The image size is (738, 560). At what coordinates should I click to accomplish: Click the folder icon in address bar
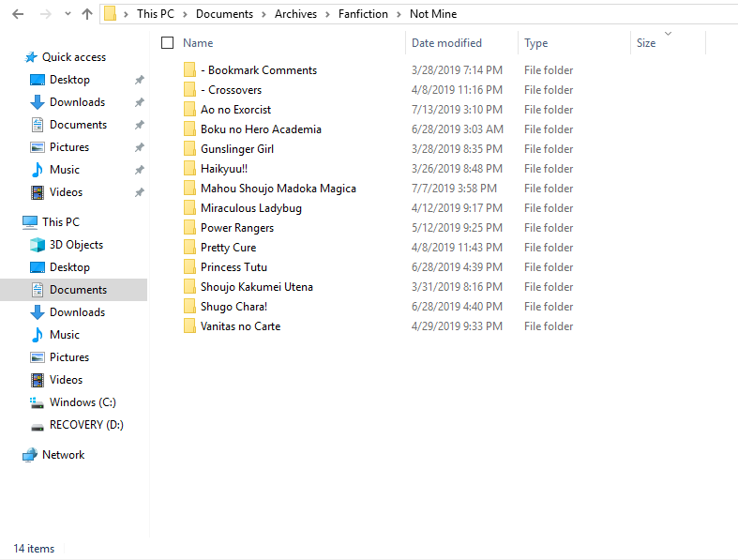click(110, 14)
